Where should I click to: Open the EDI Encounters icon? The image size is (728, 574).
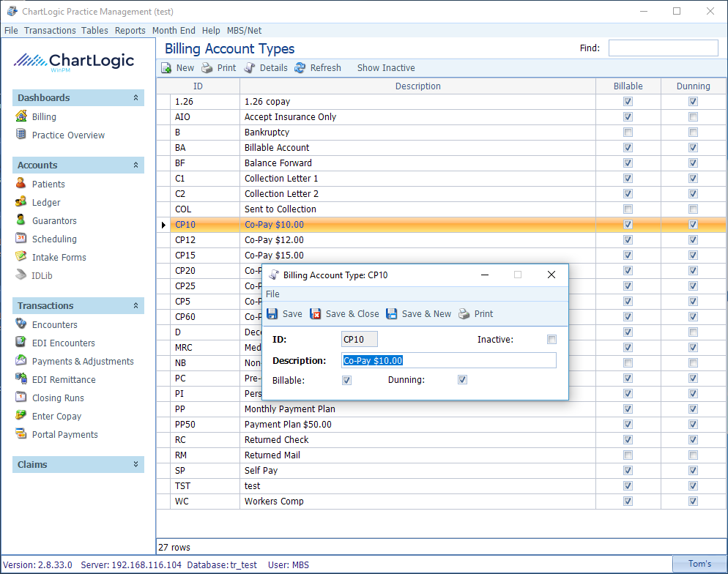pos(21,342)
